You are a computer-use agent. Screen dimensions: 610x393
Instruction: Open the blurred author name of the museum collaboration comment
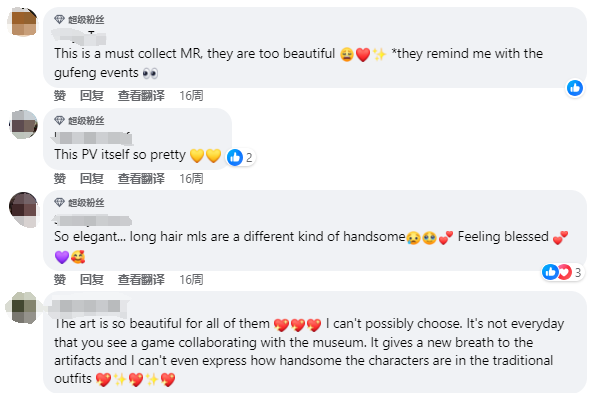88,307
